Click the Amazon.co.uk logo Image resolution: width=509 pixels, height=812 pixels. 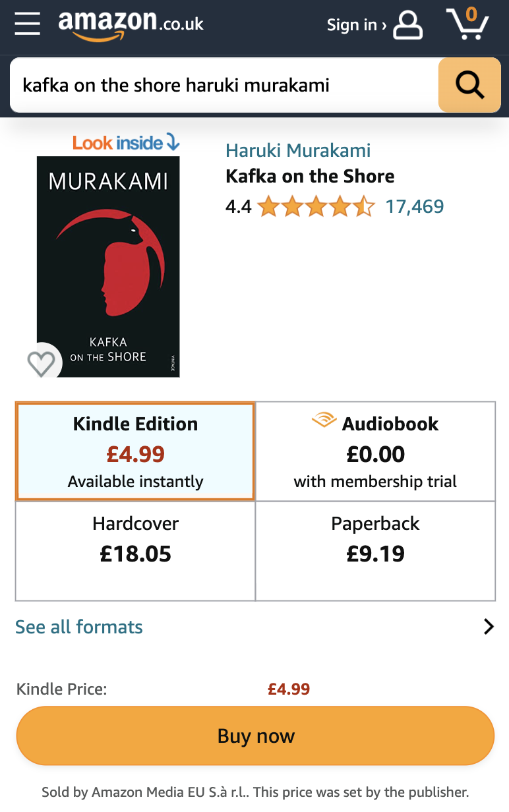point(131,25)
